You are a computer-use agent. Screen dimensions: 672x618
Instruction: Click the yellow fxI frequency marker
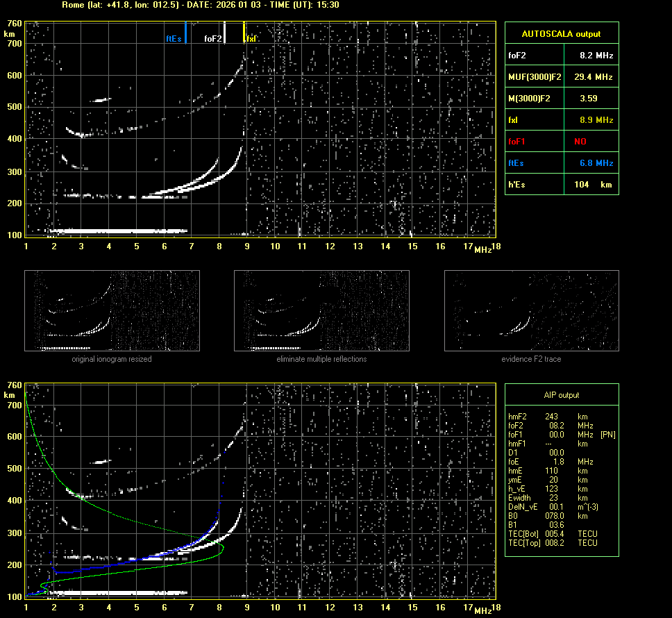tap(244, 33)
